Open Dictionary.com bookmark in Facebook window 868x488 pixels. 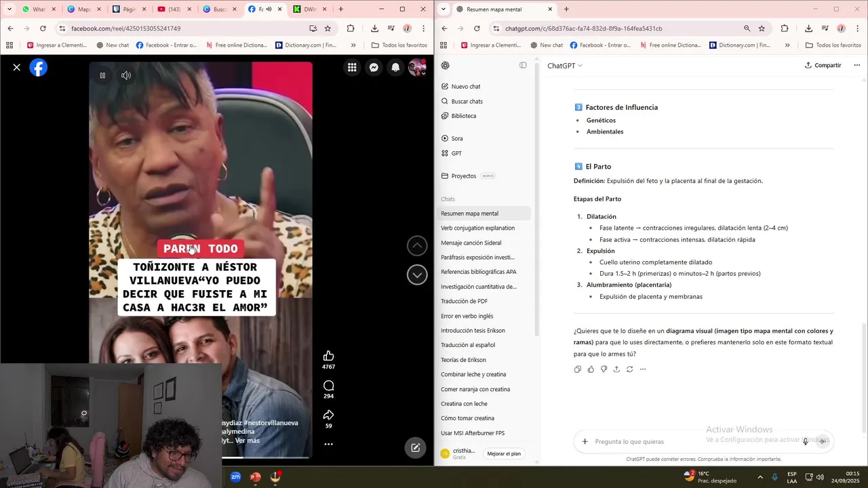tap(306, 45)
